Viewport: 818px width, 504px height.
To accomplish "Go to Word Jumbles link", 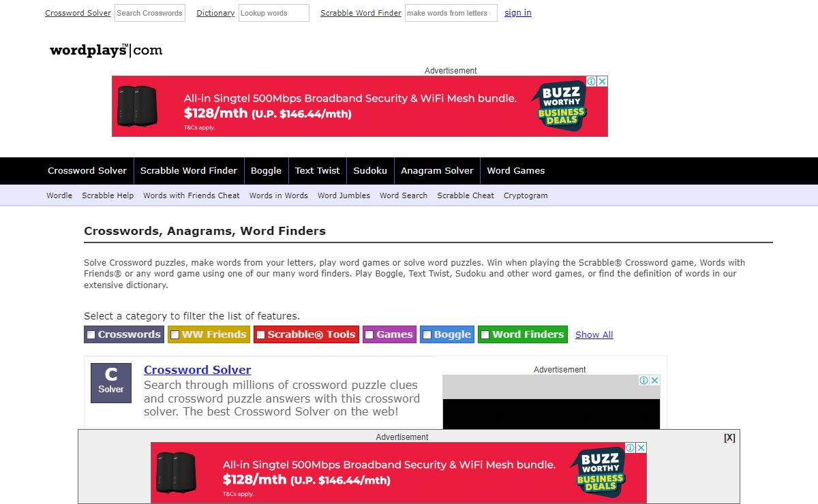I will coord(344,195).
